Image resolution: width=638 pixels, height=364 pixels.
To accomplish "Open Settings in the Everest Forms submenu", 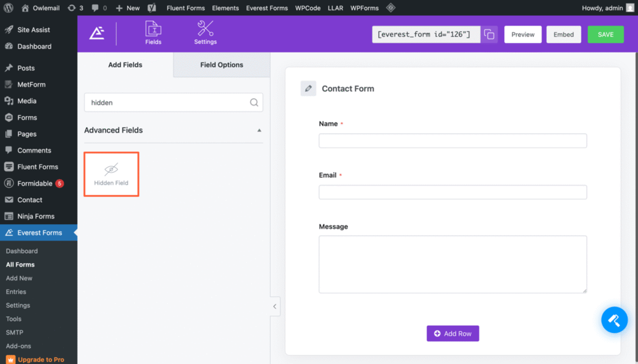I will pyautogui.click(x=18, y=305).
